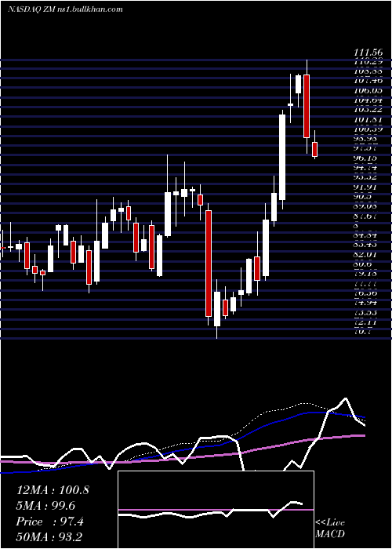Click the 106.05 price axis label

(368, 90)
